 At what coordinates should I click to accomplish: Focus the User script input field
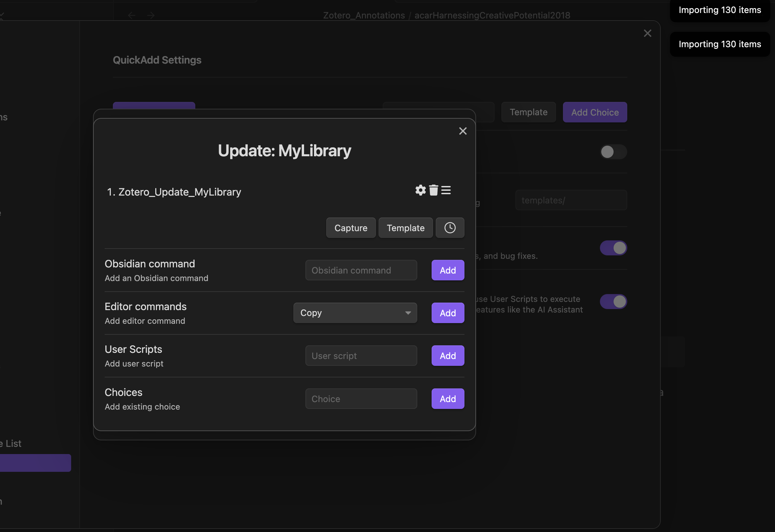pyautogui.click(x=361, y=356)
